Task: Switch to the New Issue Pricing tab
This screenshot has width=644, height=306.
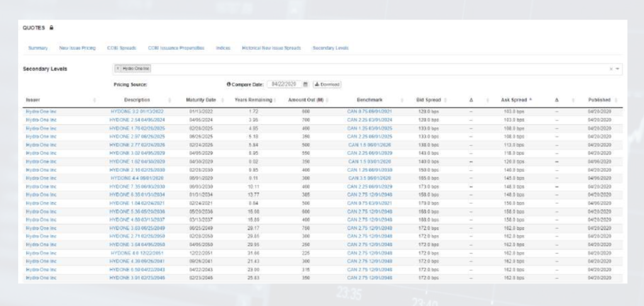Action: (x=77, y=48)
